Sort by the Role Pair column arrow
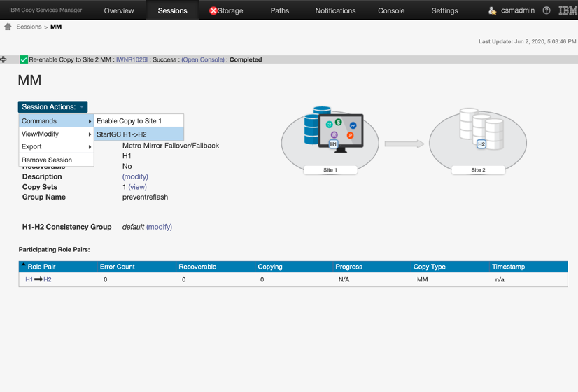578x392 pixels. pos(23,264)
